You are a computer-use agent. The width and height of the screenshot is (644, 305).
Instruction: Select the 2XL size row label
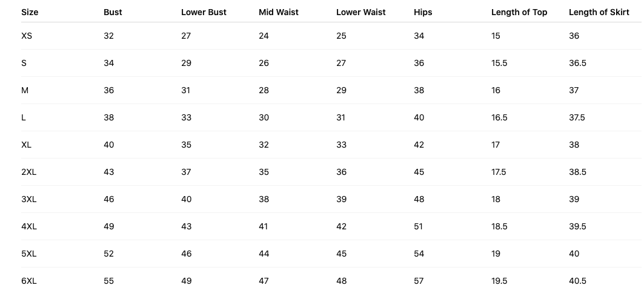pyautogui.click(x=28, y=172)
